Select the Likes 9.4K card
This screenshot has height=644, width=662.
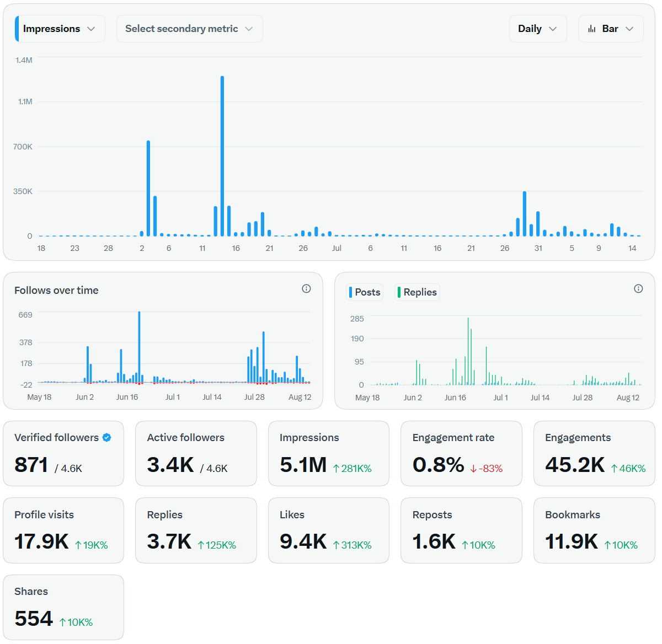tap(329, 530)
